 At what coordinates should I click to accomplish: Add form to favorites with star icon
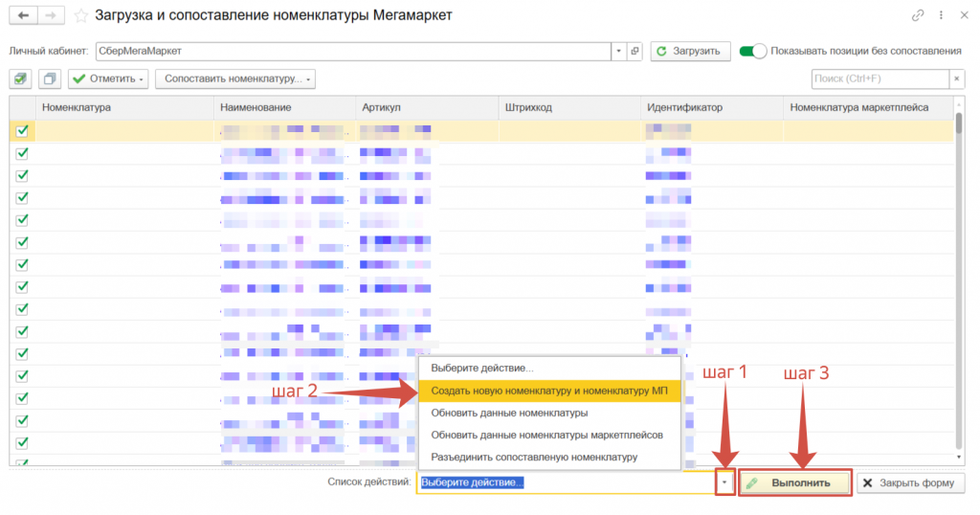tap(80, 16)
